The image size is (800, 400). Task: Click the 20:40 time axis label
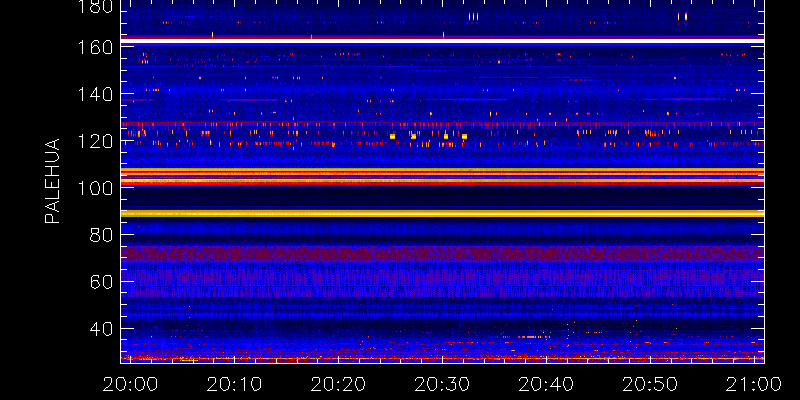tap(546, 384)
